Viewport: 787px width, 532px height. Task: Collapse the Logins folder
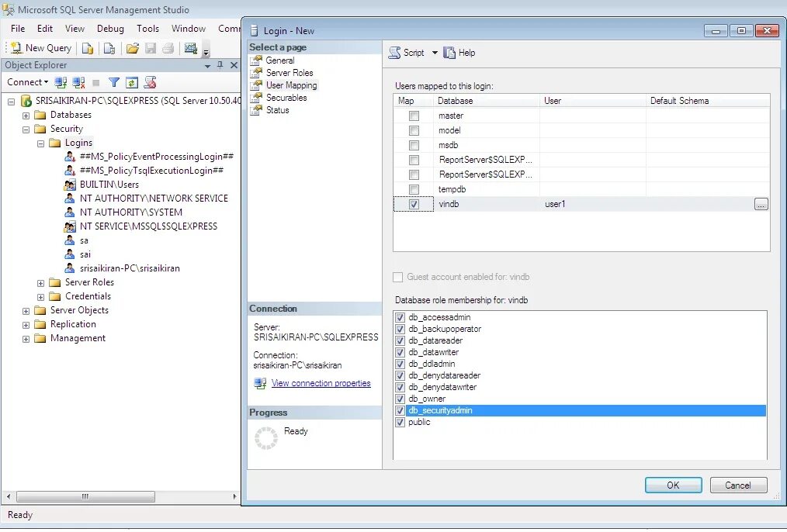tap(40, 144)
